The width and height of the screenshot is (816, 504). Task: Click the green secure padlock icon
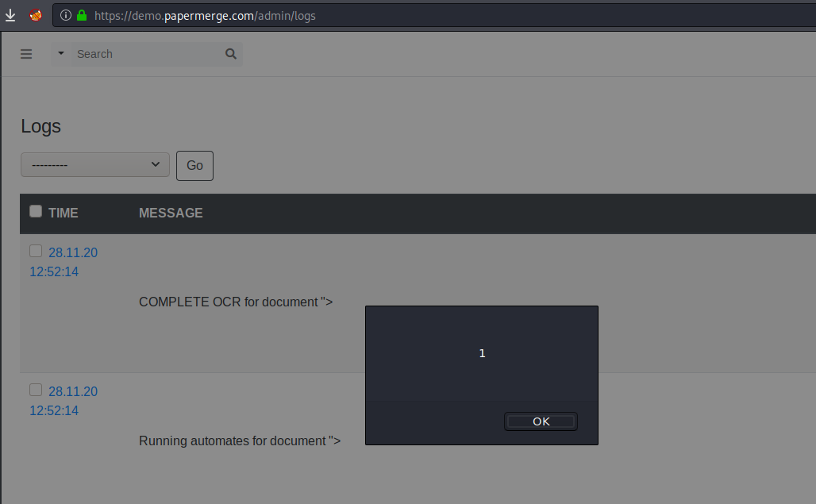[82, 16]
